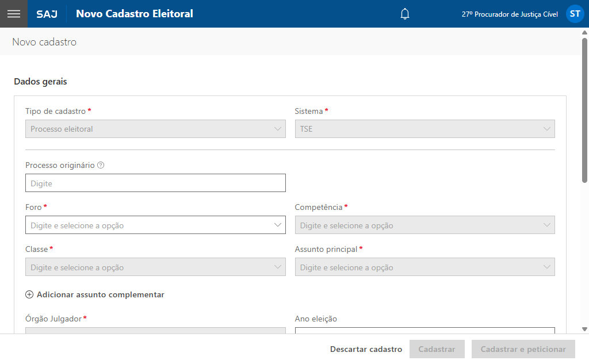
Task: Open the Competência dropdown
Action: [424, 225]
